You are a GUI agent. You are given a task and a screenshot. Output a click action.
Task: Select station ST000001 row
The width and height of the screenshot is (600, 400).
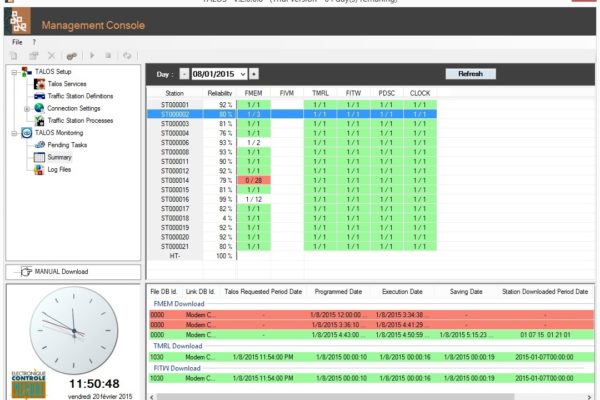click(x=292, y=105)
